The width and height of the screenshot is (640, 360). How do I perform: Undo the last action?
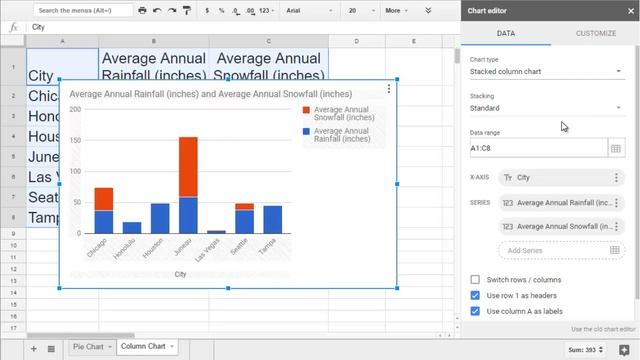pos(157,11)
